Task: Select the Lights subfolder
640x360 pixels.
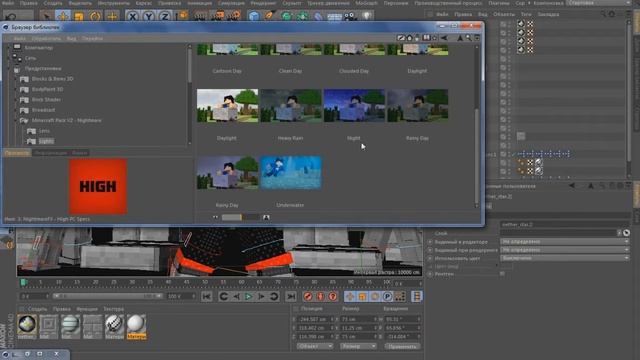Action: click(x=46, y=141)
